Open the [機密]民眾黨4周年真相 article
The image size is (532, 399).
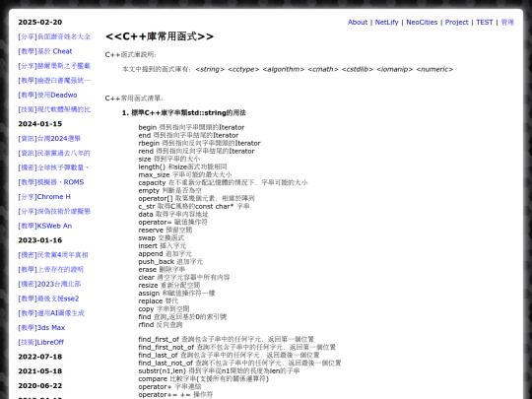click(x=53, y=255)
